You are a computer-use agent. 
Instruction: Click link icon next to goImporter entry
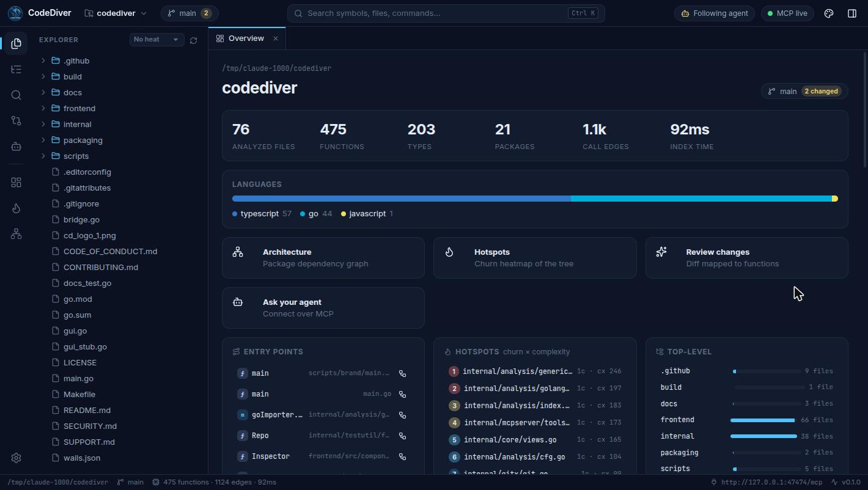402,415
